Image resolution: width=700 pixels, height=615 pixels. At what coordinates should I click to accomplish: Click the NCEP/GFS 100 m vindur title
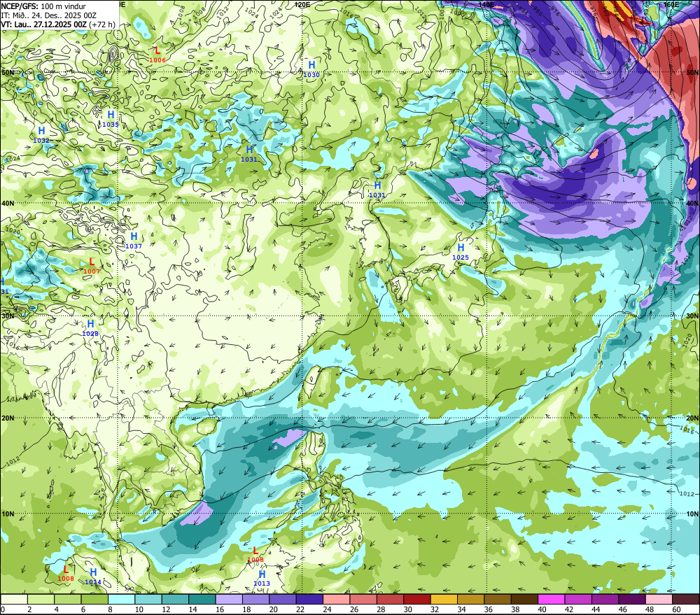(x=43, y=6)
